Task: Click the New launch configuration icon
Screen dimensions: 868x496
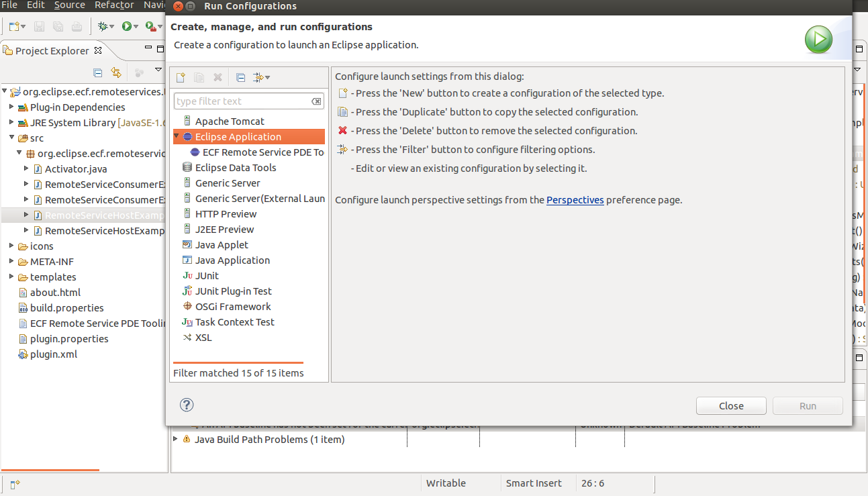Action: point(181,77)
